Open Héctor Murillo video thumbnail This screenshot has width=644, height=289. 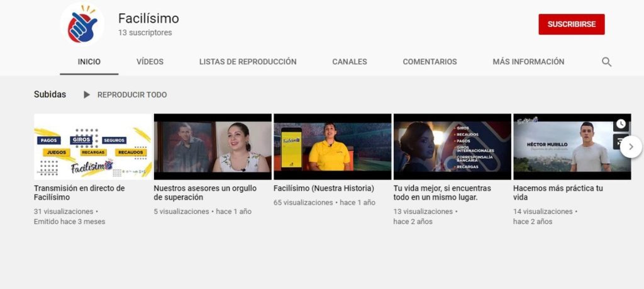point(572,147)
